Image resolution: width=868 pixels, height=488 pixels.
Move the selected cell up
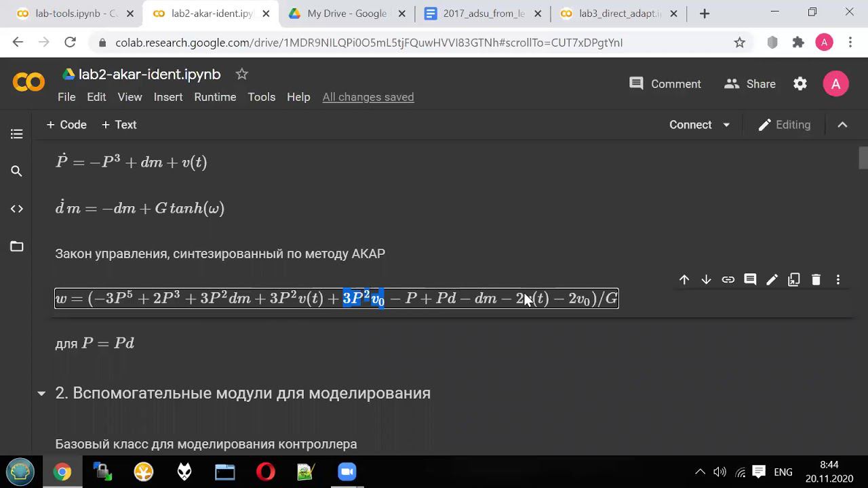click(684, 279)
